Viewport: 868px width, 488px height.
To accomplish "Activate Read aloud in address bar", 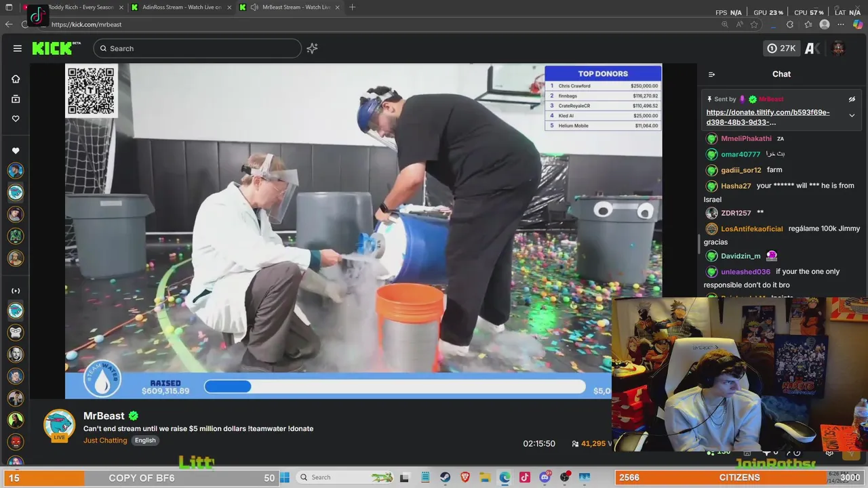I will 739,24.
